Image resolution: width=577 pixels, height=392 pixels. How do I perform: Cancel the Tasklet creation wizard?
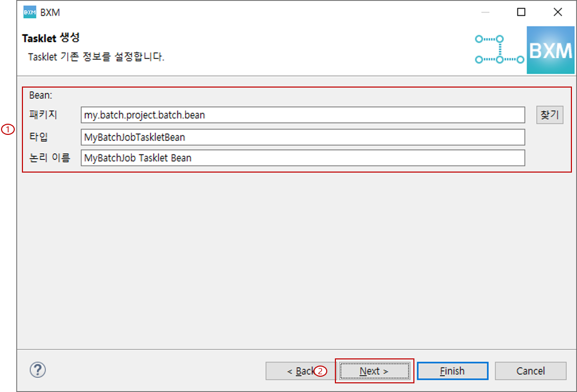pyautogui.click(x=530, y=371)
